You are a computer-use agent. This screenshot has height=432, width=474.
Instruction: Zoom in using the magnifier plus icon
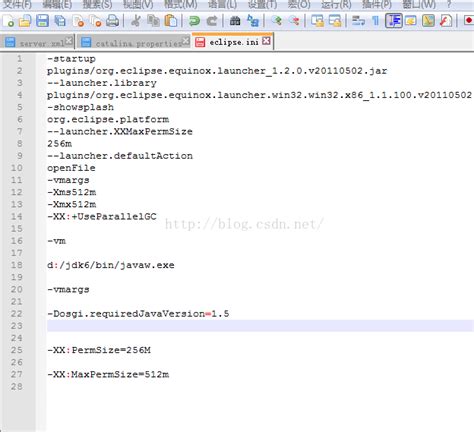[276, 21]
